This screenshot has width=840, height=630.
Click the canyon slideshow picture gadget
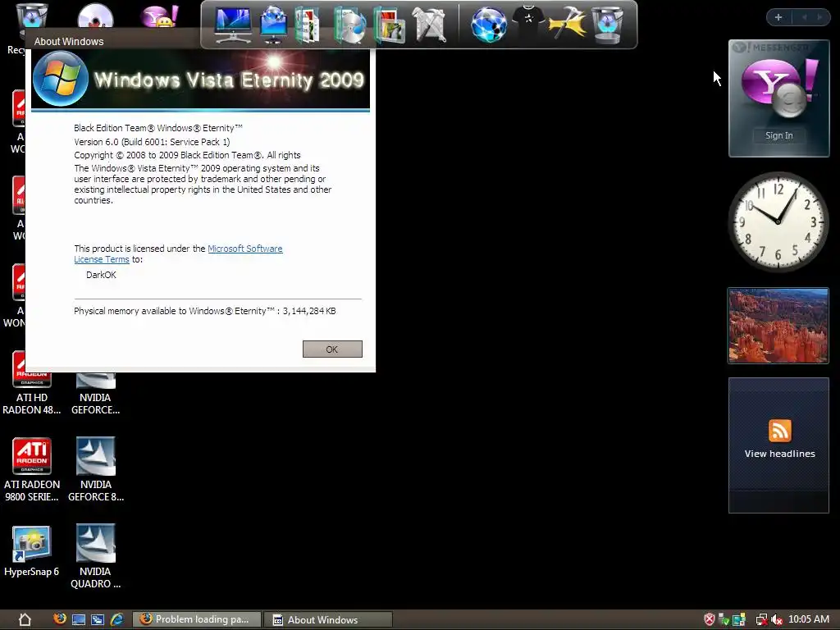coord(778,326)
